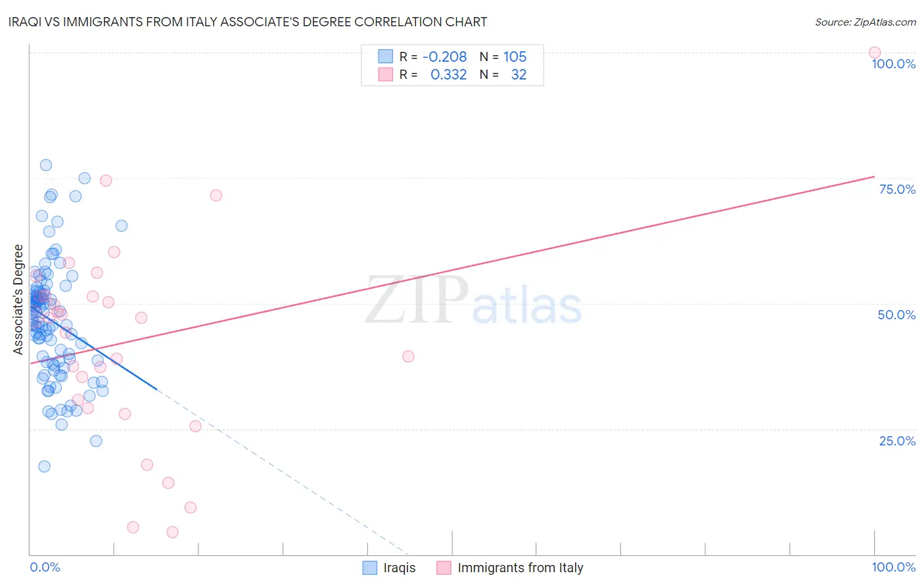Select the pink swatch in the R/N stats box

pyautogui.click(x=385, y=75)
